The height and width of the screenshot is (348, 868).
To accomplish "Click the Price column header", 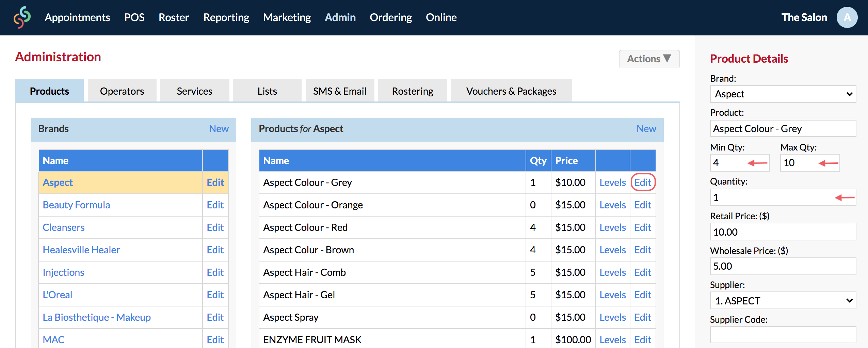I will click(573, 160).
